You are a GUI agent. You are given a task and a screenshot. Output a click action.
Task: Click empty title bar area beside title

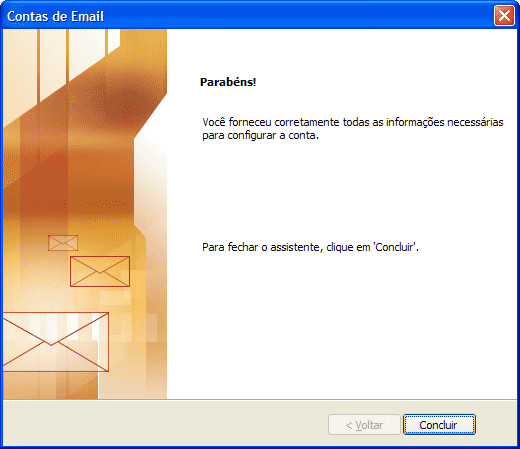pos(299,16)
